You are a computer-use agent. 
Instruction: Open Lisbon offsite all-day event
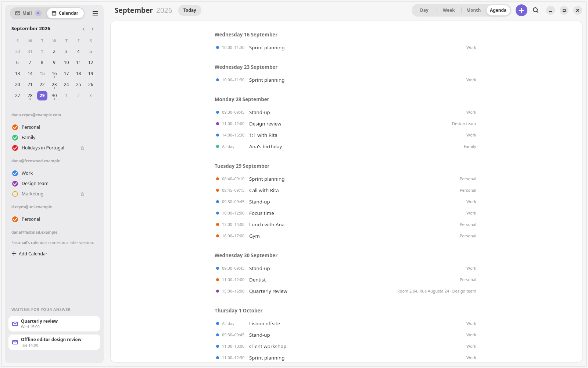pos(345,323)
